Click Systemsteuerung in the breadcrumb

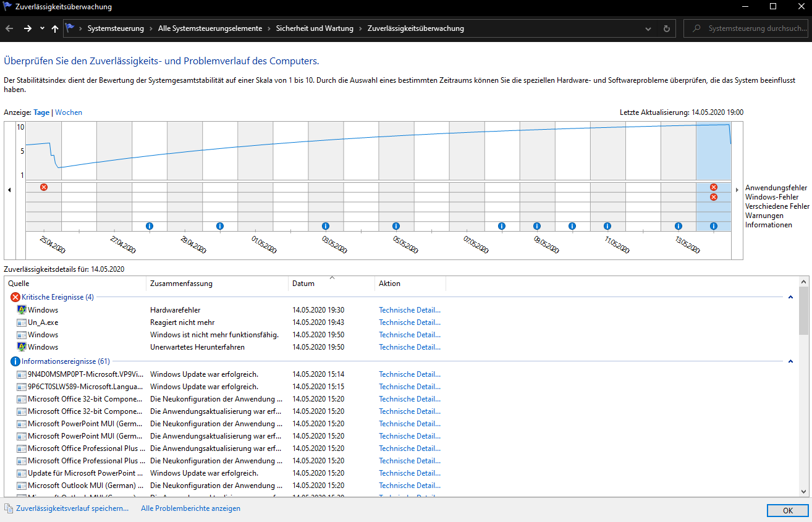point(116,28)
